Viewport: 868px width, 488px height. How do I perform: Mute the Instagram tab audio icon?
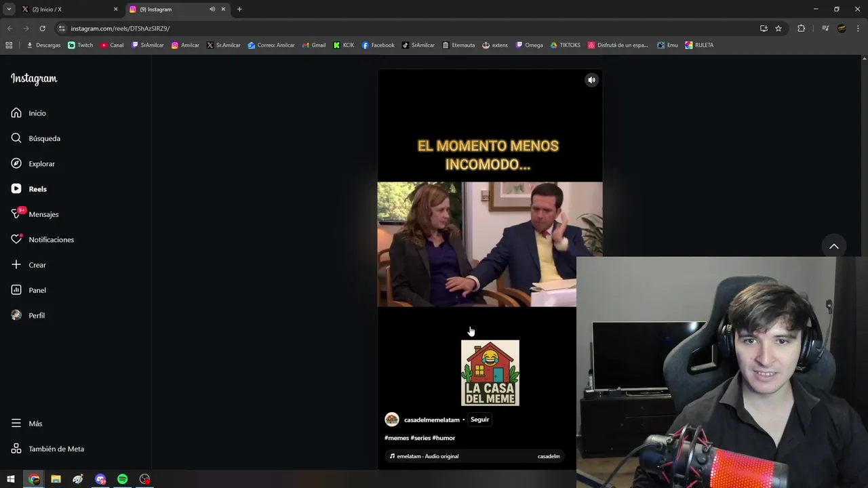(x=212, y=9)
